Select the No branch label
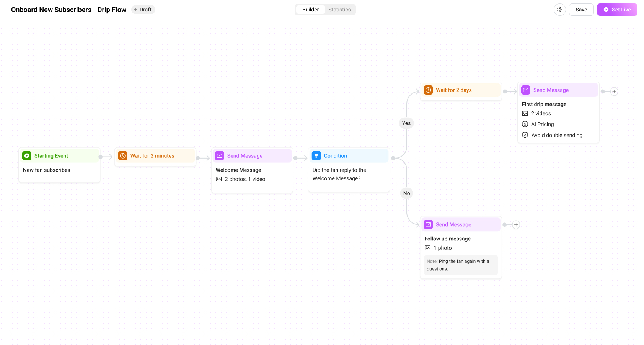 (x=406, y=193)
